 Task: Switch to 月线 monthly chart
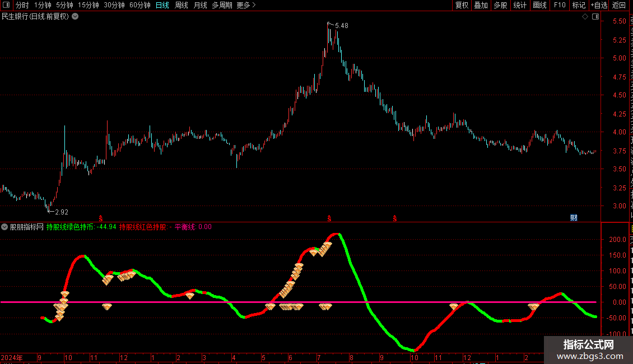pyautogui.click(x=200, y=5)
